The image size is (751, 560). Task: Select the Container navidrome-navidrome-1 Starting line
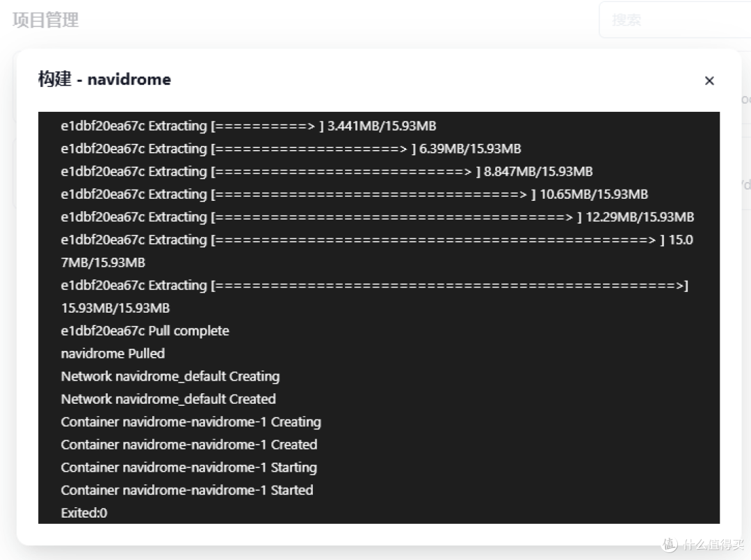[188, 468]
